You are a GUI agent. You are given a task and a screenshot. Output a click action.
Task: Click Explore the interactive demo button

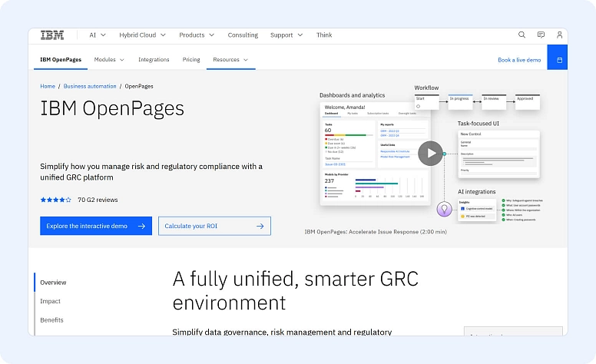click(x=96, y=226)
